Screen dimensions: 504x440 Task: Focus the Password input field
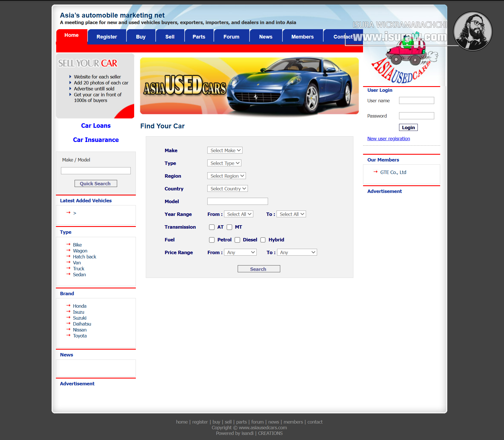416,116
